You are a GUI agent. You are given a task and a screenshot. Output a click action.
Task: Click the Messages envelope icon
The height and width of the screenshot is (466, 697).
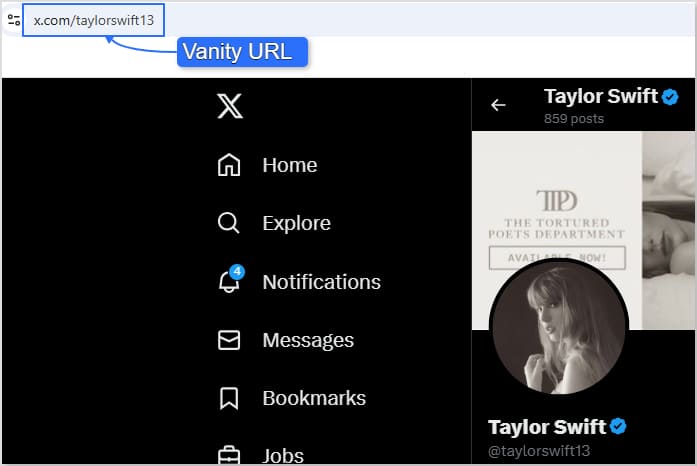[229, 340]
